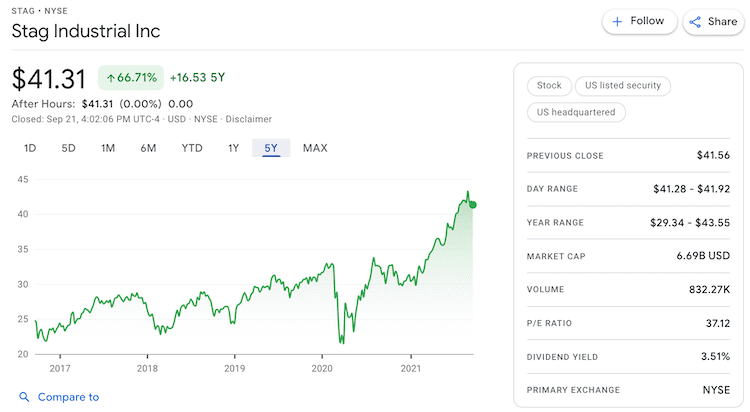Click the YEAR RANGE label
Screen dimensions: 750x412
[555, 223]
